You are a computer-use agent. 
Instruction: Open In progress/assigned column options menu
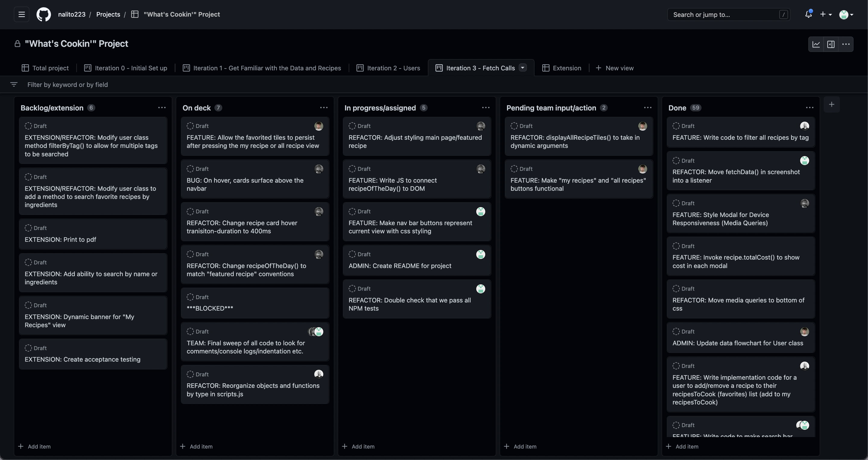pos(486,107)
